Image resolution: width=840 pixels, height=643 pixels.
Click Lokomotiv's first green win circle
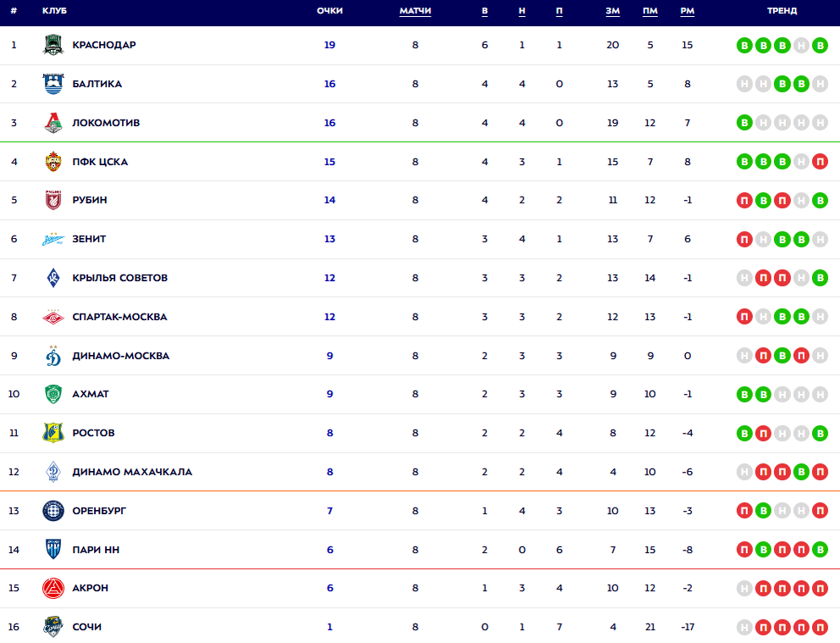pyautogui.click(x=744, y=123)
